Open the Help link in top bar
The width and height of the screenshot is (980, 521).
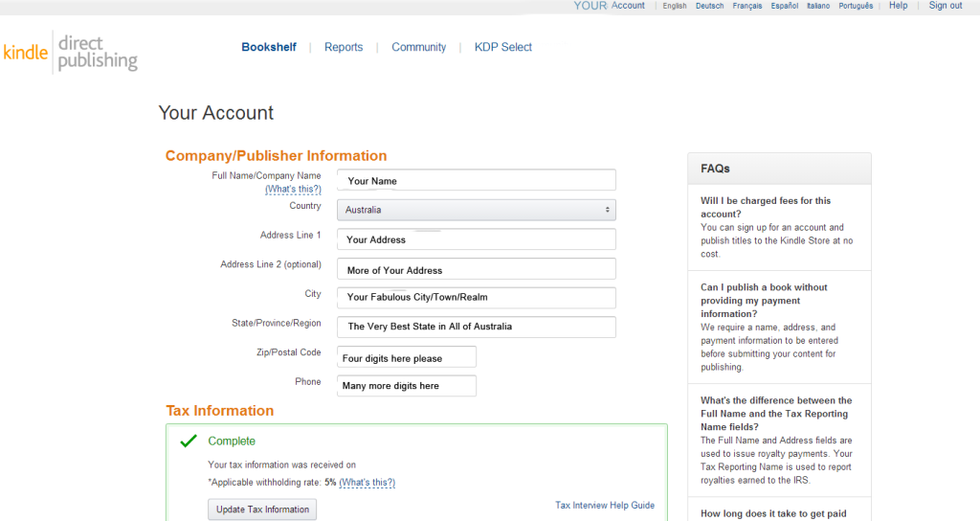click(898, 6)
